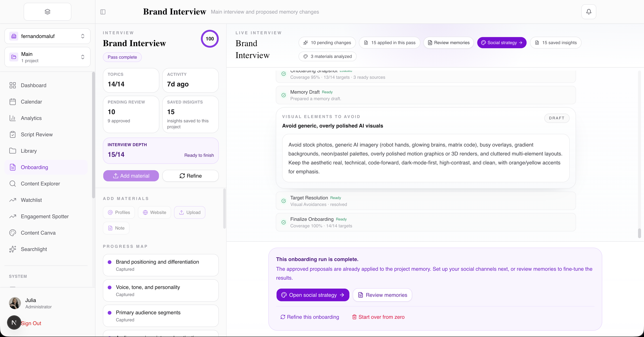Select the Website material chip
644x337 pixels.
[154, 212]
